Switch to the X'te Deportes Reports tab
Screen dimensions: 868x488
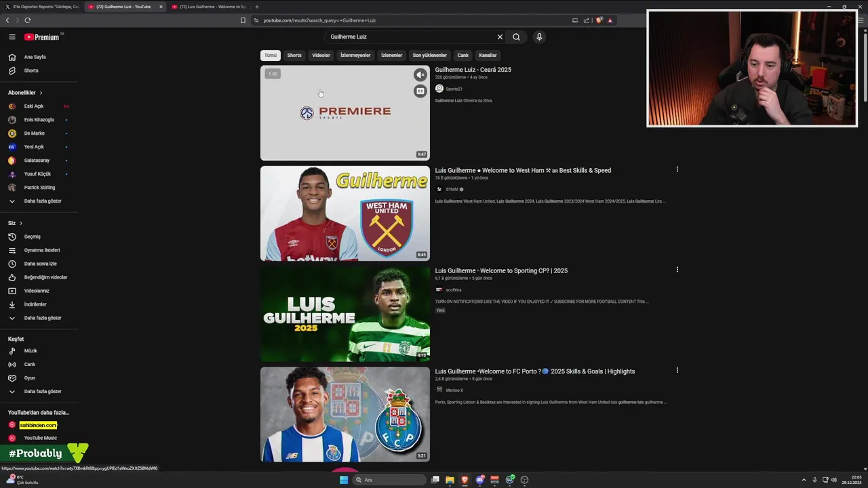[41, 7]
